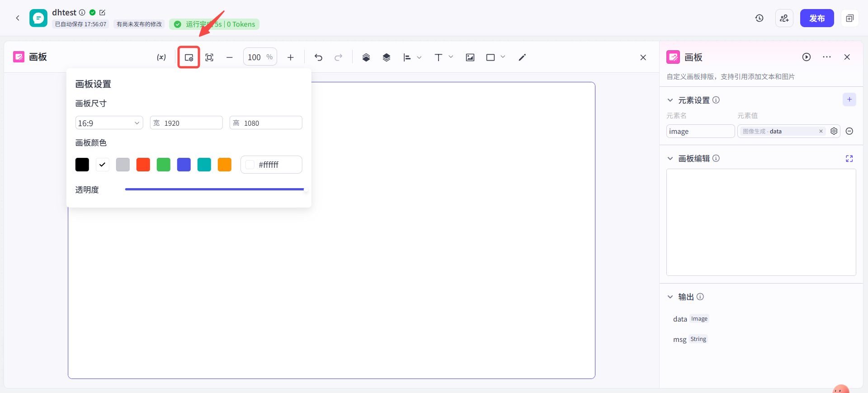Choose the blue canvas color

tap(184, 165)
